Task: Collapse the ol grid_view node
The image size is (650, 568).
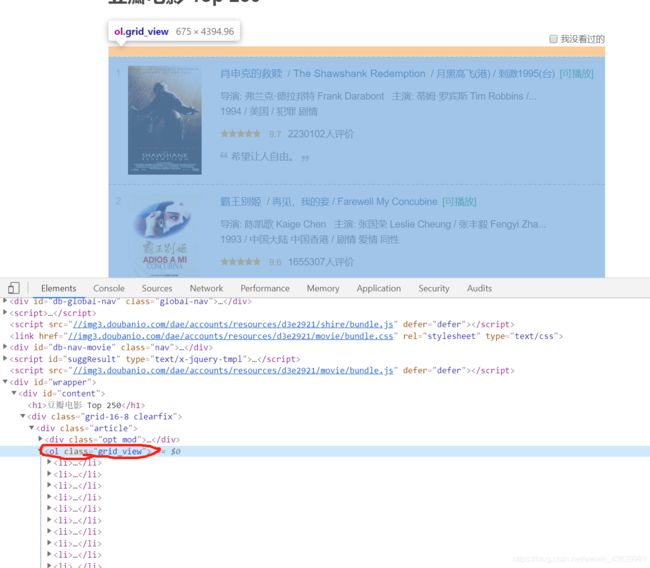Action: (41, 451)
